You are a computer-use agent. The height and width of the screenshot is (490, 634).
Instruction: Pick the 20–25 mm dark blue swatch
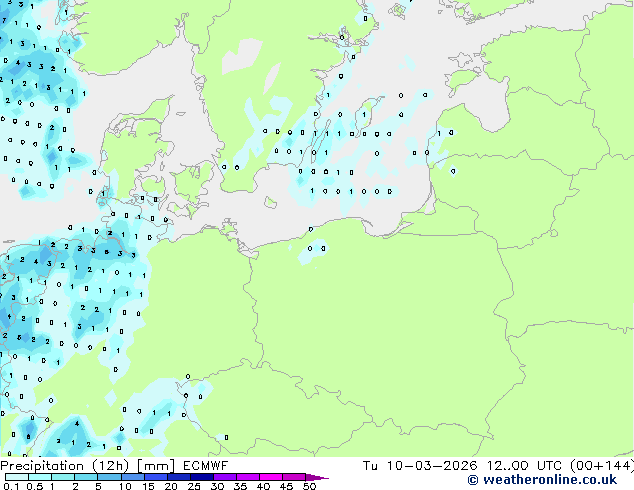(179, 477)
